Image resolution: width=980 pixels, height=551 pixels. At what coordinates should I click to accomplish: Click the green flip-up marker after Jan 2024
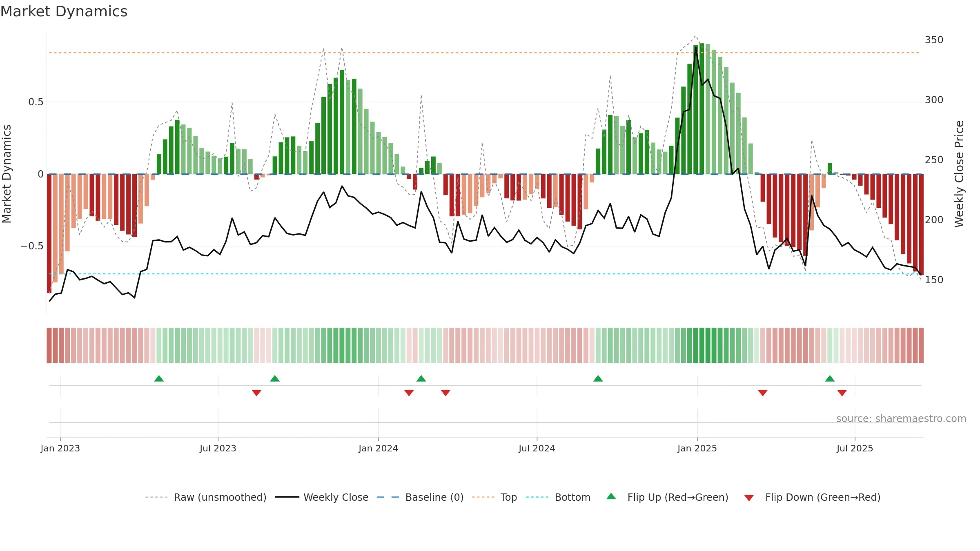[421, 378]
